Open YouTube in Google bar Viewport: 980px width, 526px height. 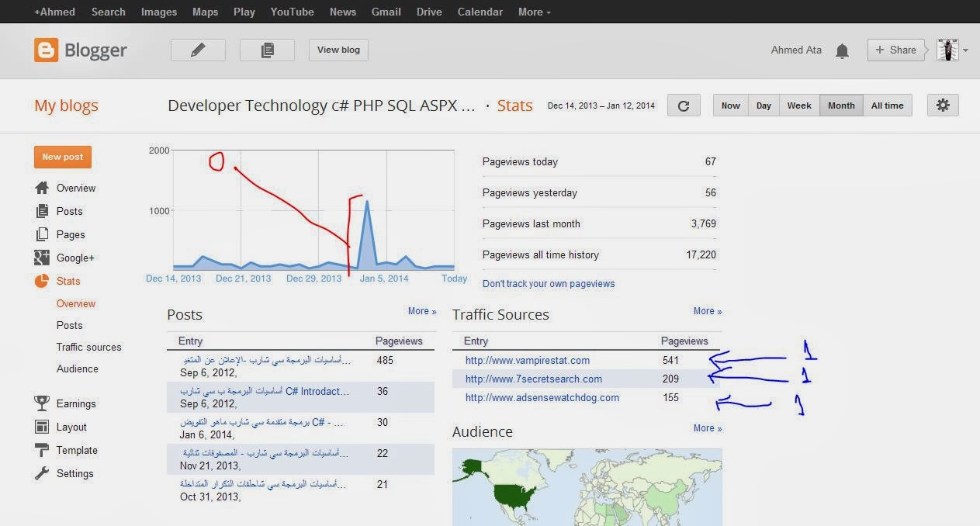[293, 12]
